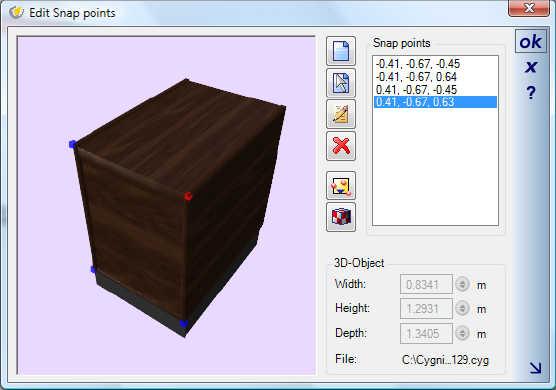
Task: Click the red snap point on the cabinet
Action: [188, 196]
